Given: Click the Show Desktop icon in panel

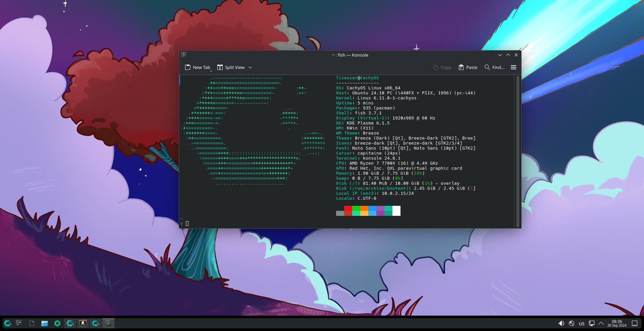Looking at the screenshot, I should 635,323.
